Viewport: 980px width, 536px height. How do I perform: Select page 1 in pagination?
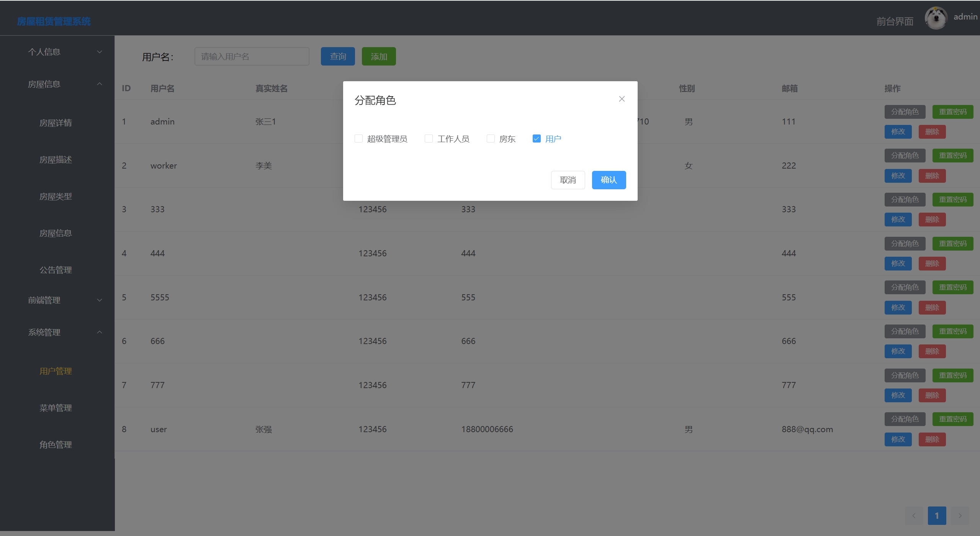937,516
